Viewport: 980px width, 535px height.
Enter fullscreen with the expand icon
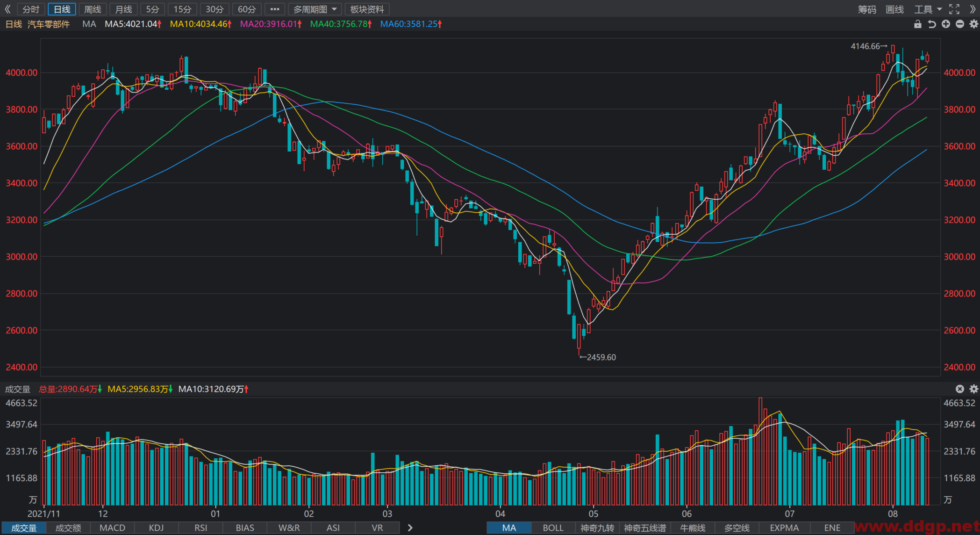954,9
